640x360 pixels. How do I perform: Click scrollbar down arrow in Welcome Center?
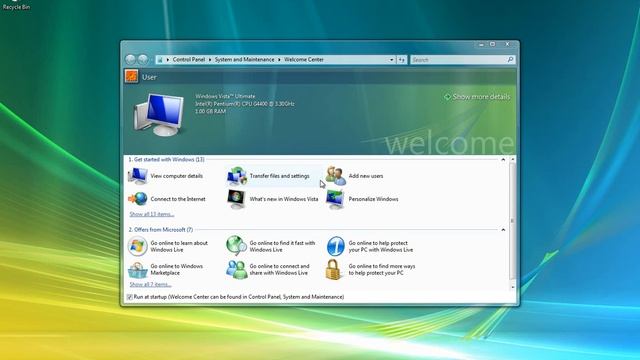(x=513, y=287)
